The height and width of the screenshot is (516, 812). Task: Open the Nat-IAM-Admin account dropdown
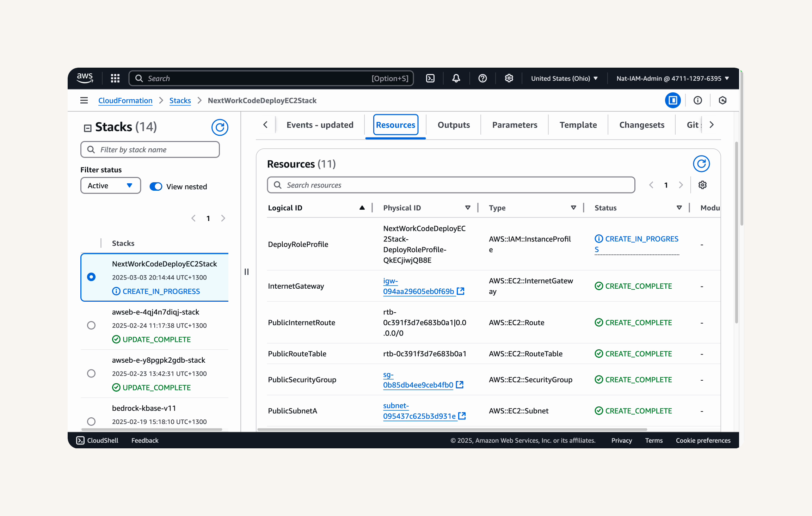click(x=673, y=78)
